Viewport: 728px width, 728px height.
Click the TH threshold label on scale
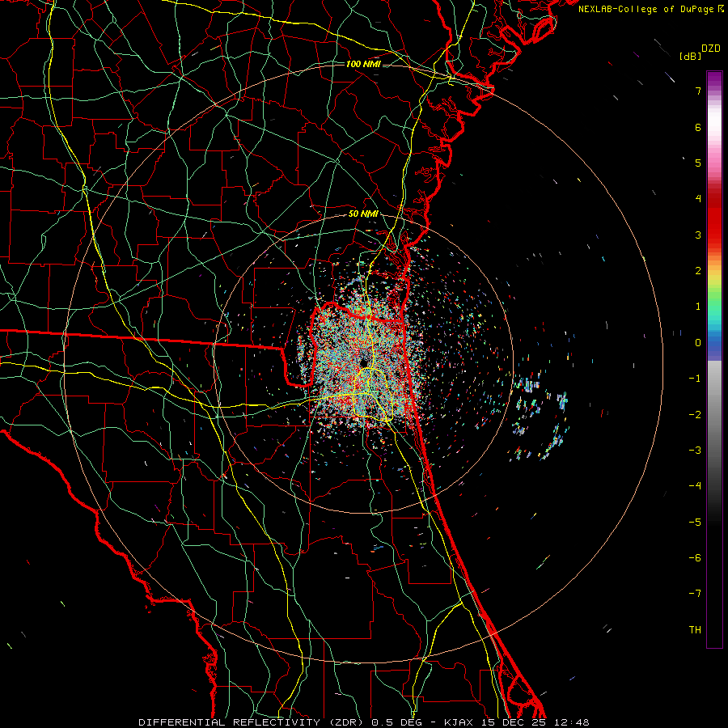(695, 629)
